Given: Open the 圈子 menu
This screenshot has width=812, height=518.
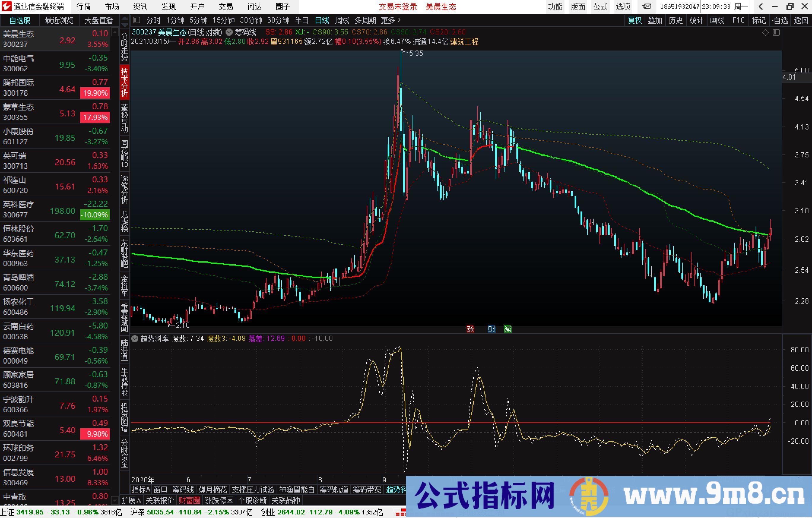Looking at the screenshot, I should click(x=283, y=7).
